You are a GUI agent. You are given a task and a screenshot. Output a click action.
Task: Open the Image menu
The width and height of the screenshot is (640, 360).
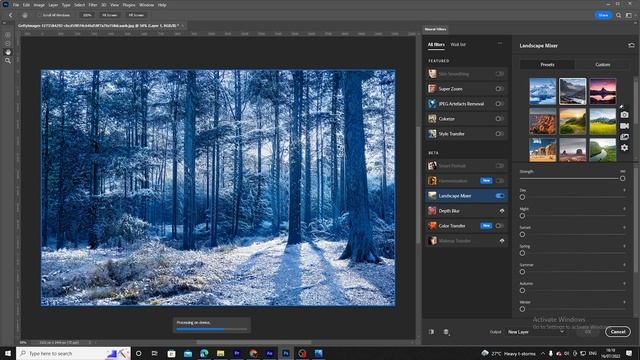point(39,5)
